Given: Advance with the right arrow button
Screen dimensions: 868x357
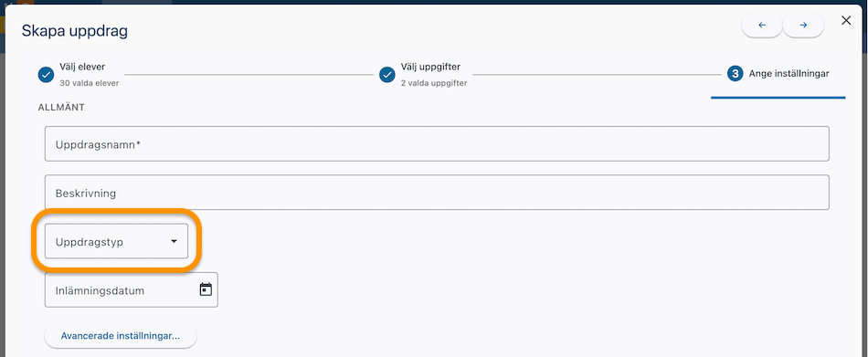Looking at the screenshot, I should coord(803,26).
